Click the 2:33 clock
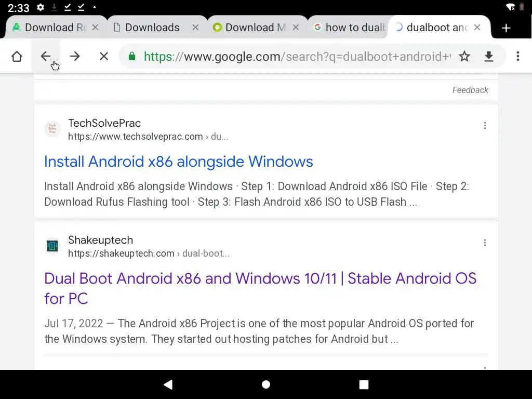This screenshot has height=399, width=532. tap(18, 7)
